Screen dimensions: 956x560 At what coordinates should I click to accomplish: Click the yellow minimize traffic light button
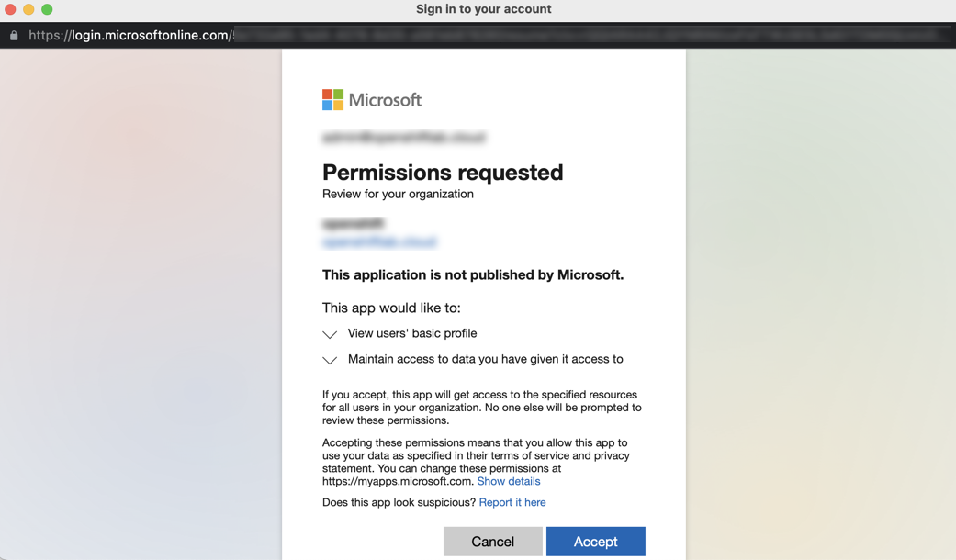click(x=30, y=10)
